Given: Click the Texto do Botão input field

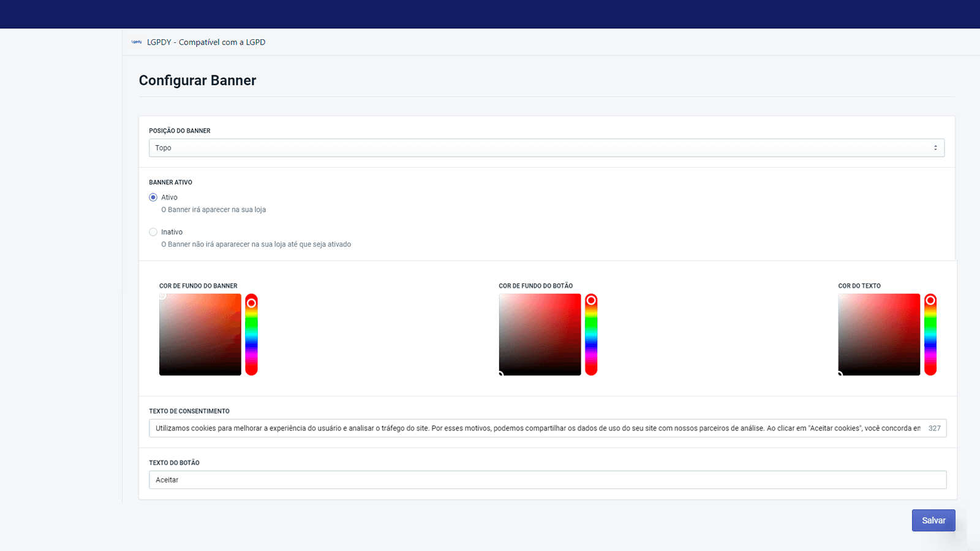Looking at the screenshot, I should click(547, 480).
